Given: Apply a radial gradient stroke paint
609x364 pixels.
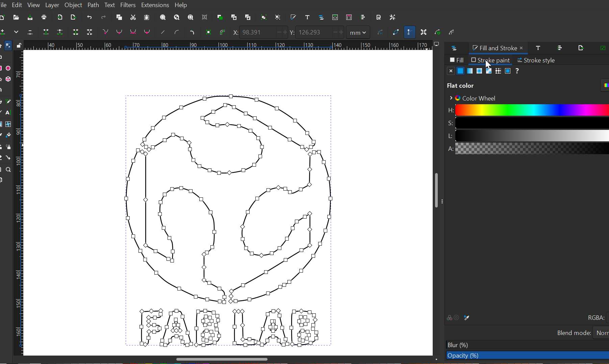Looking at the screenshot, I should click(479, 71).
